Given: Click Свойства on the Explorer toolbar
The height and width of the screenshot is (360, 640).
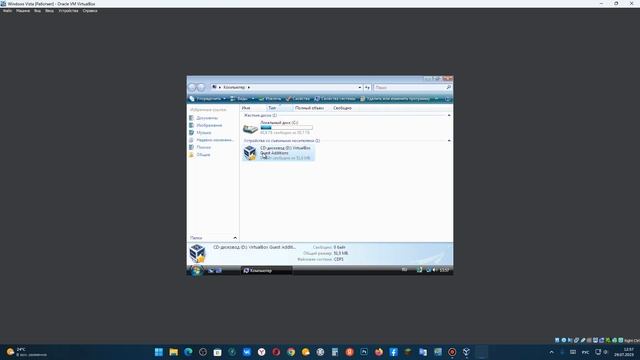Looking at the screenshot, I should click(x=298, y=99).
